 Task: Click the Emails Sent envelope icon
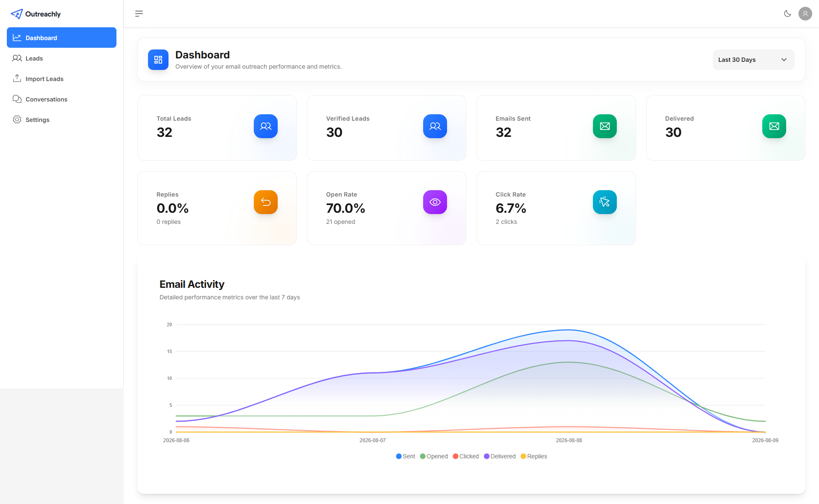click(x=604, y=126)
